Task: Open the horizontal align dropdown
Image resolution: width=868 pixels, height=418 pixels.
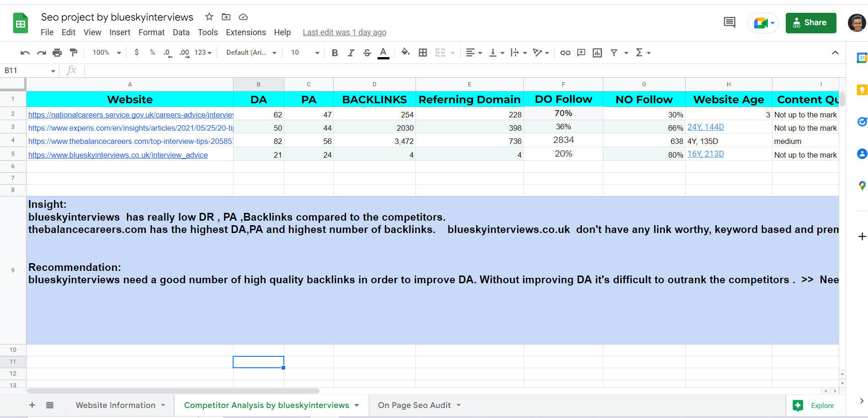Action: tap(474, 53)
